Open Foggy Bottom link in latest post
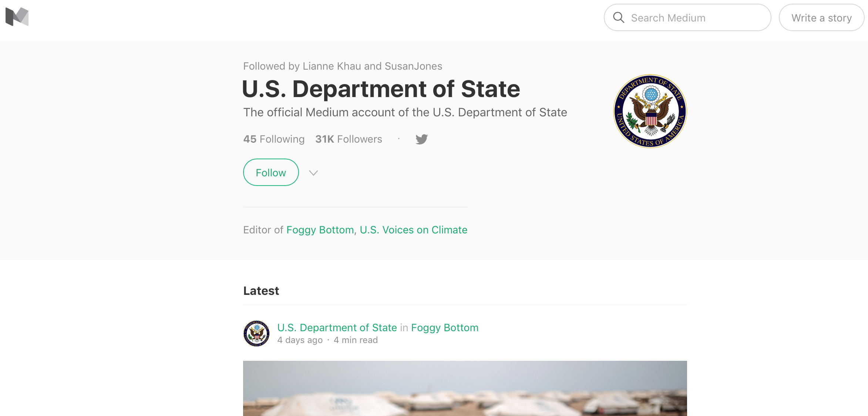The image size is (868, 416). click(x=445, y=328)
